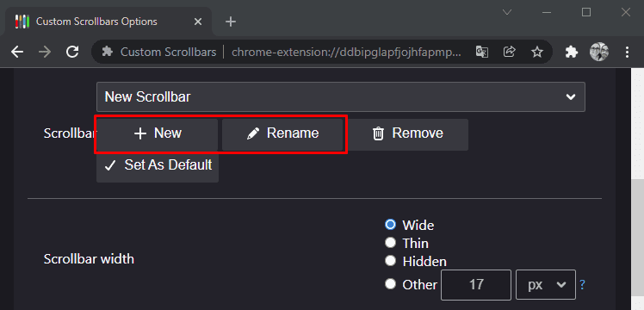Open the Extensions puzzle icon
This screenshot has height=310, width=644.
pyautogui.click(x=572, y=53)
